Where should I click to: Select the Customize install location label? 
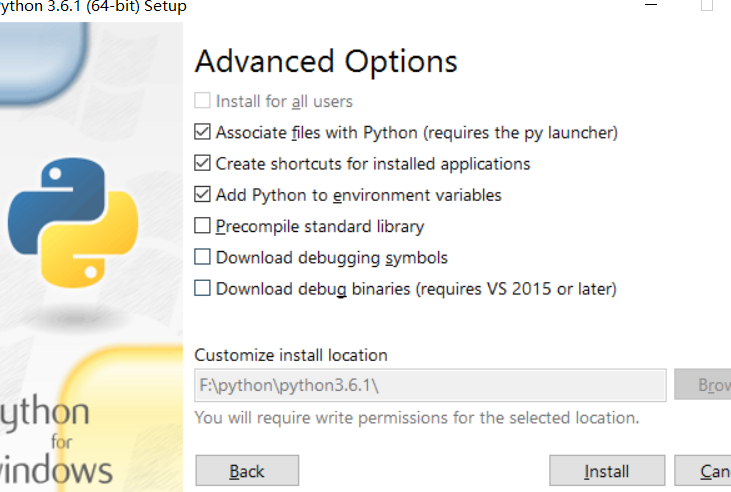click(x=291, y=355)
